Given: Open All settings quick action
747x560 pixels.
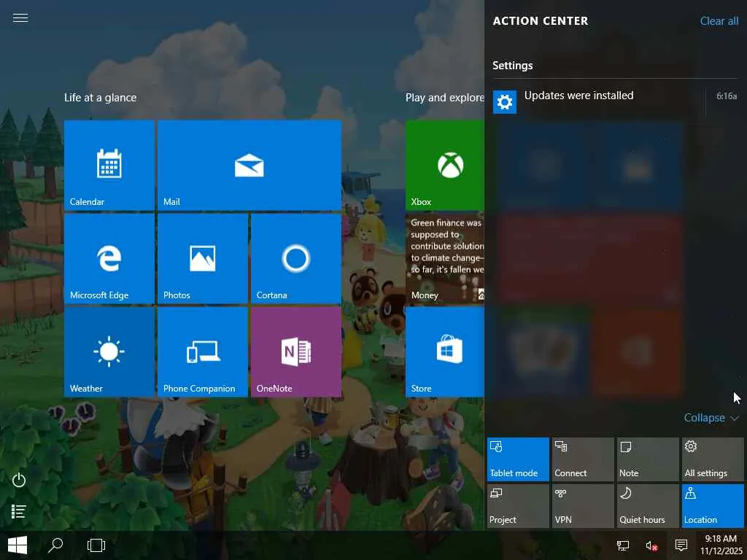Looking at the screenshot, I should click(x=713, y=459).
